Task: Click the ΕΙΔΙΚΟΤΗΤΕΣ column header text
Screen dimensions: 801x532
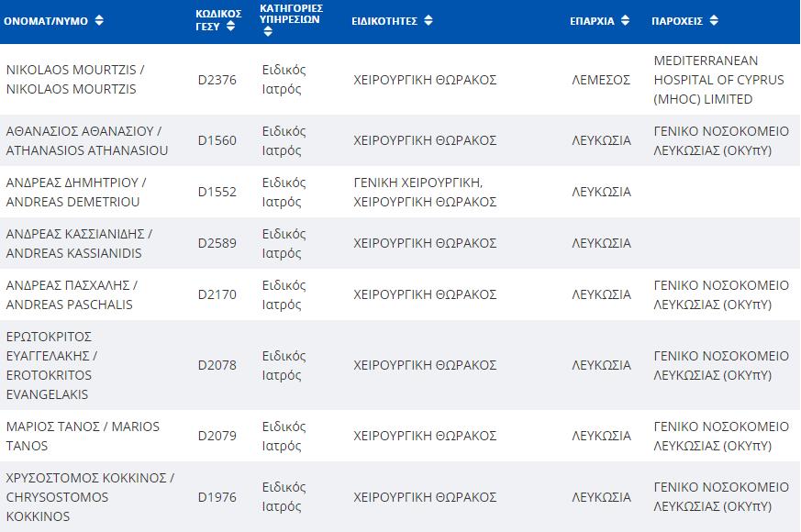Action: (384, 21)
